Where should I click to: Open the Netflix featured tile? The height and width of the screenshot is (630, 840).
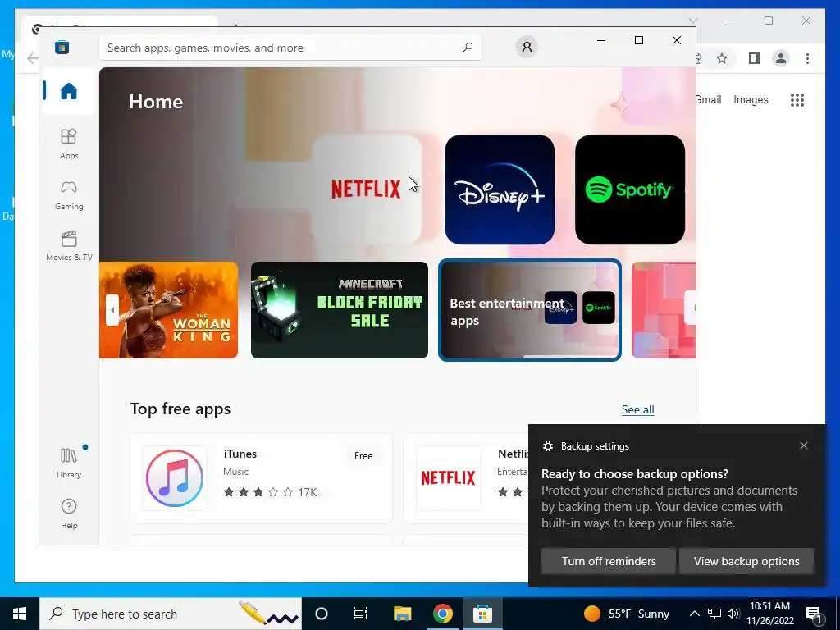(x=367, y=189)
